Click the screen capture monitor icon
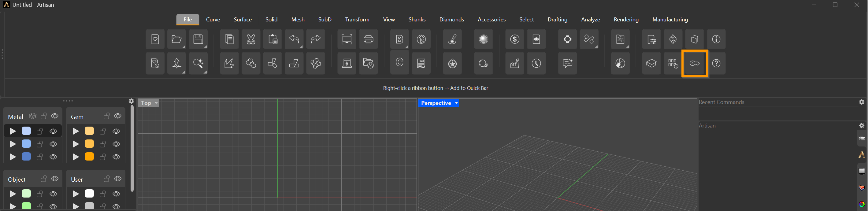This screenshot has width=868, height=211. point(347,39)
